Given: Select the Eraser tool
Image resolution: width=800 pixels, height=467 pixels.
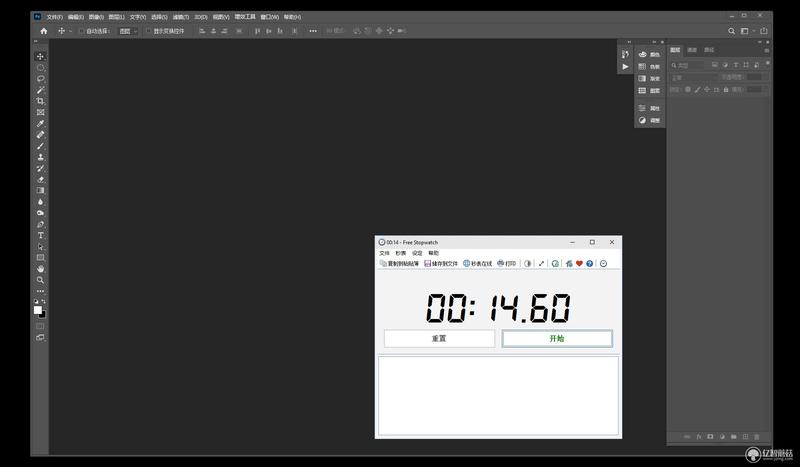Looking at the screenshot, I should click(x=40, y=180).
